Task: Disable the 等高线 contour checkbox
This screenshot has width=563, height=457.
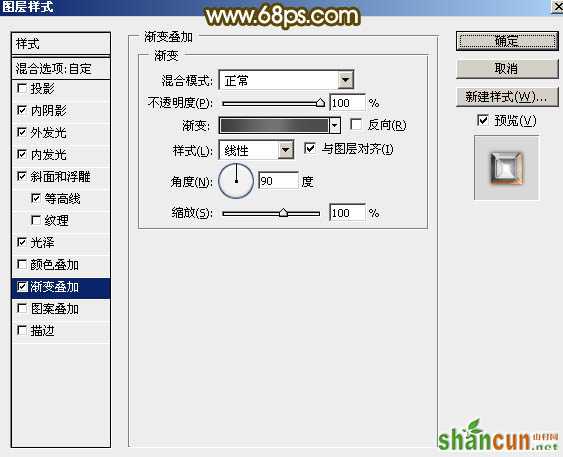Action: coord(36,198)
